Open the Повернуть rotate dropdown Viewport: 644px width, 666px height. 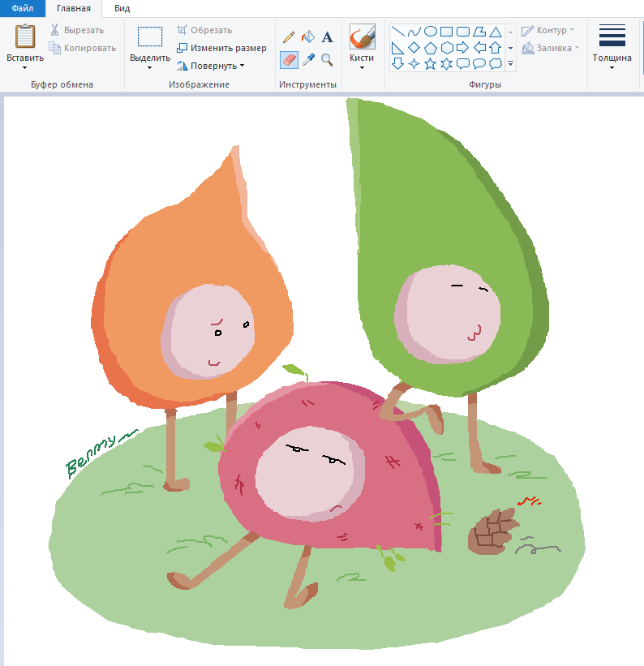[211, 66]
